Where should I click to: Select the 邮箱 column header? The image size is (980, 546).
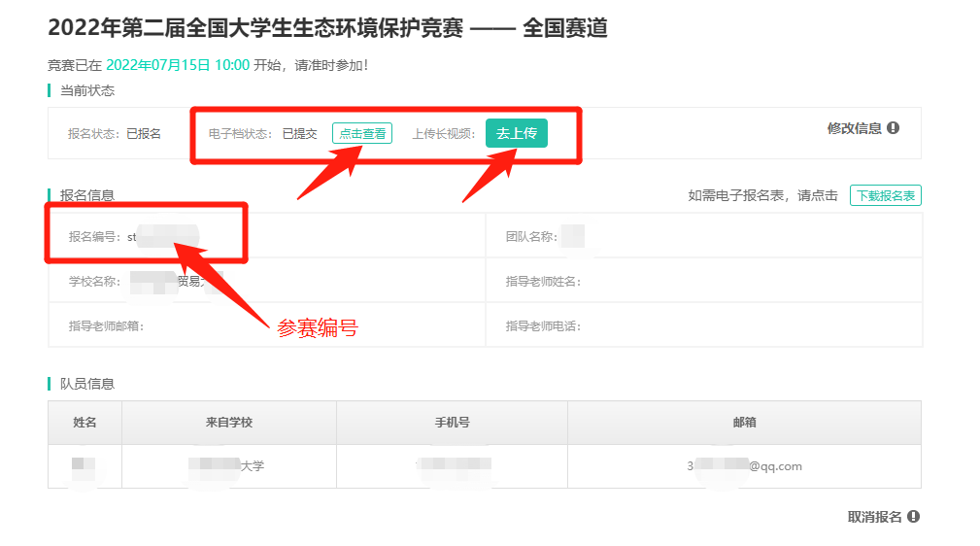pos(744,423)
